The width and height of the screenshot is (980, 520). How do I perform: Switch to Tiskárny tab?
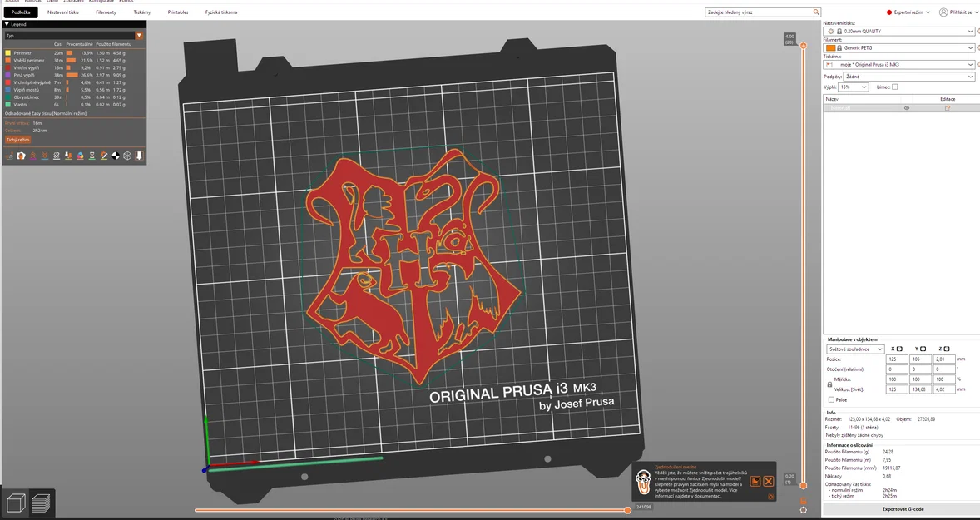pos(142,12)
